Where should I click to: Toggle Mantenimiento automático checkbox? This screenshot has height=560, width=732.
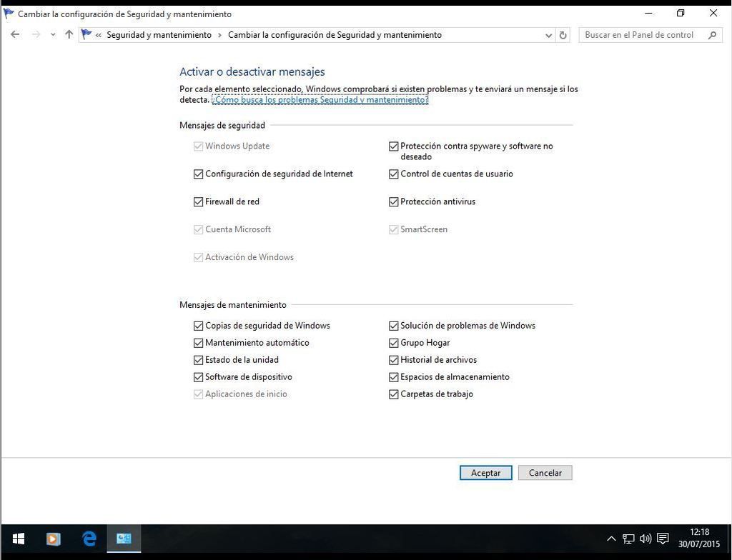point(198,343)
